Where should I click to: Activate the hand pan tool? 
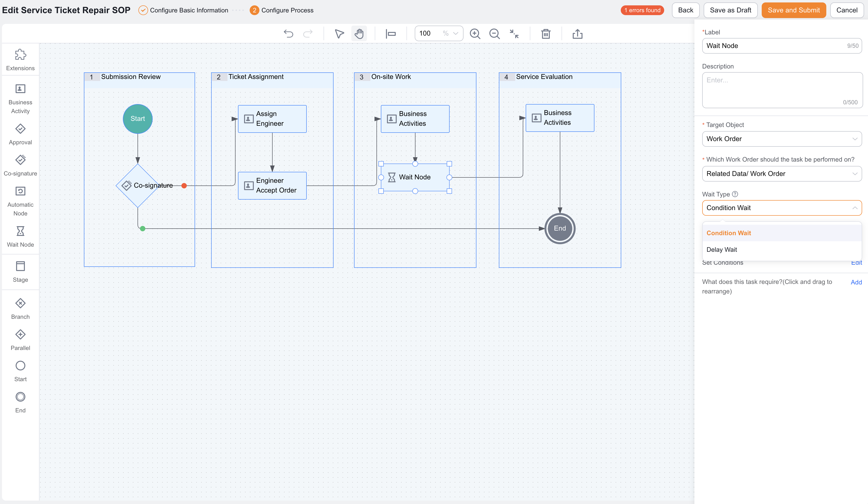(x=359, y=33)
